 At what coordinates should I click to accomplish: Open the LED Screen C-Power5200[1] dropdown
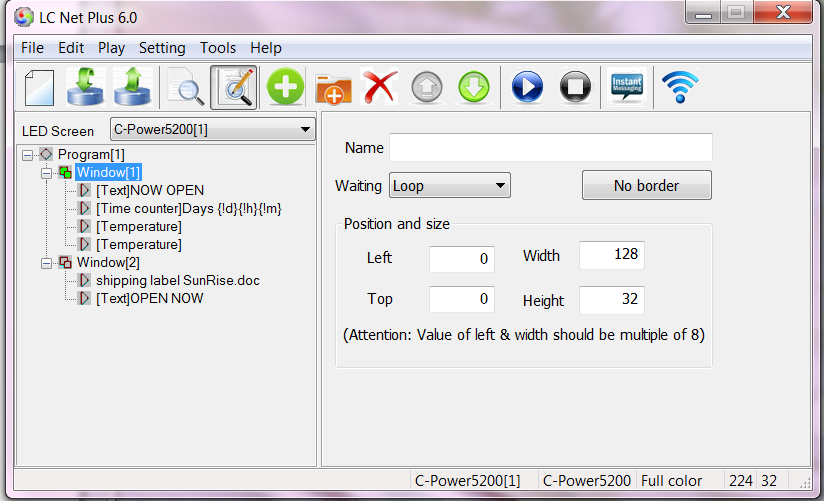pos(212,129)
